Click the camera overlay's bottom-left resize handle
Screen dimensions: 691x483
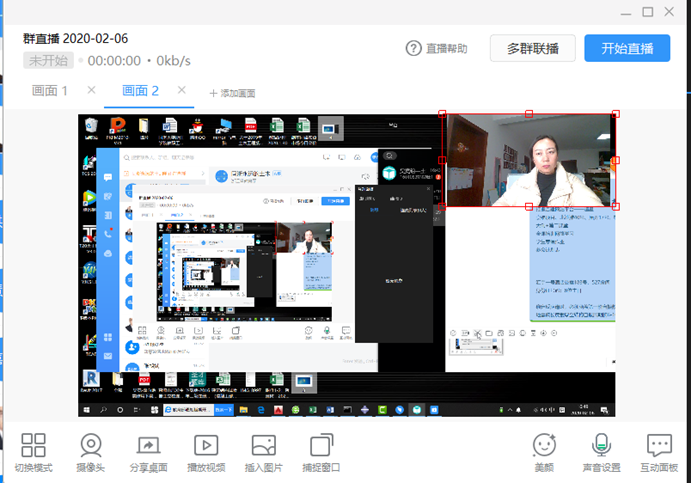click(444, 207)
